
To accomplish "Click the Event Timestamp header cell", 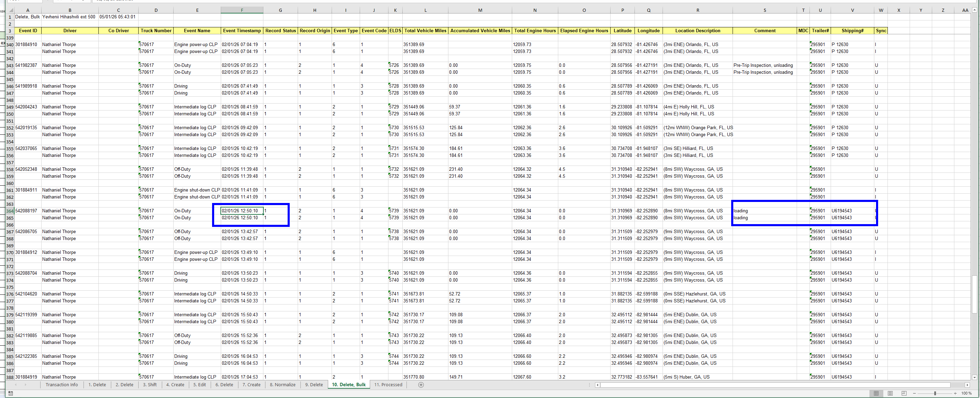I will click(x=242, y=31).
